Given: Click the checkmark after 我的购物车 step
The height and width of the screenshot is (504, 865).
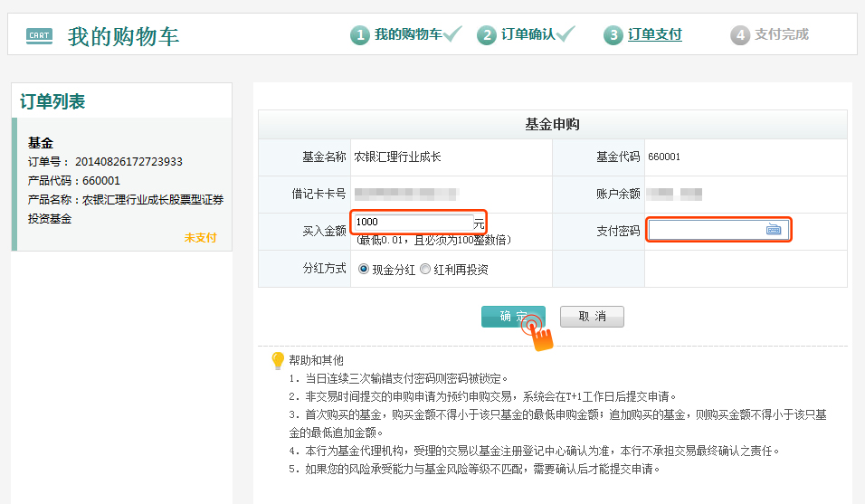Looking at the screenshot, I should click(453, 34).
